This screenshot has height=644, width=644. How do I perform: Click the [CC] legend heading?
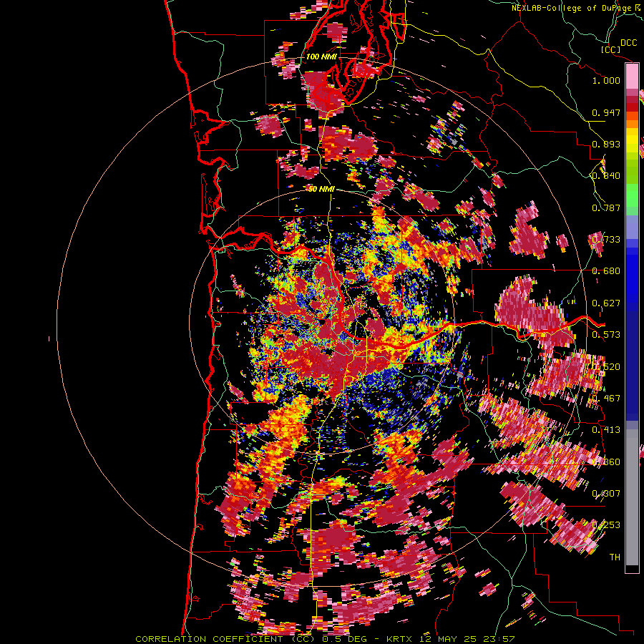tap(611, 49)
